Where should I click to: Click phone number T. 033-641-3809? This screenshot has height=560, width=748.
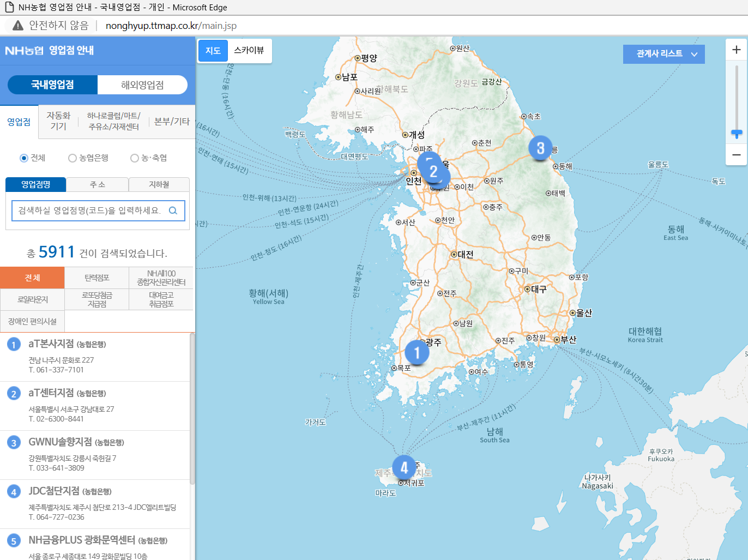pos(56,468)
